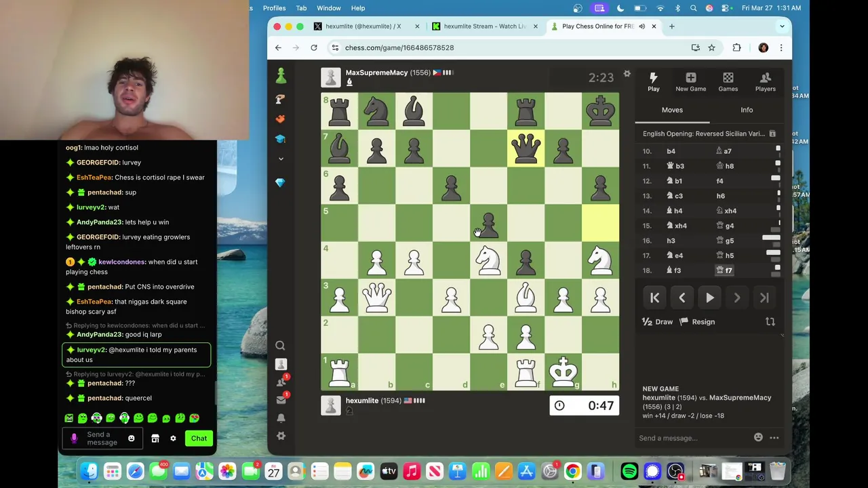Switch to the hexumlite Stream browser tab

point(485,26)
